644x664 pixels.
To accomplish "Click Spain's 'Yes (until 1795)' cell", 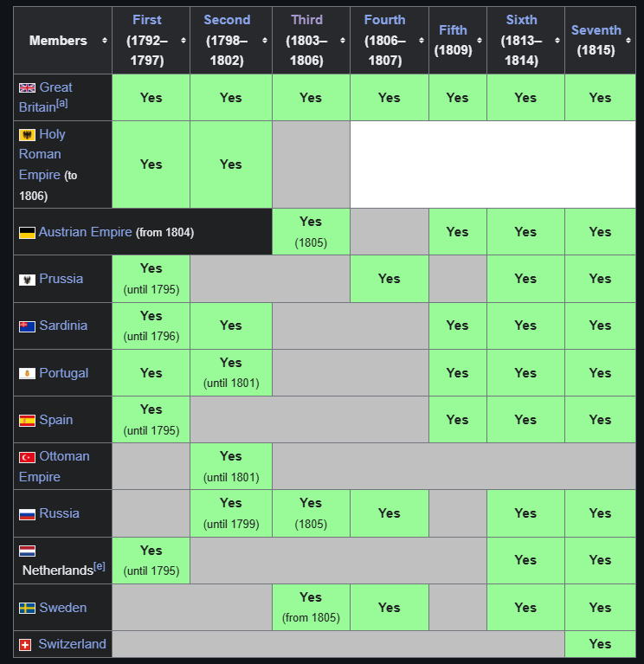I will pyautogui.click(x=151, y=420).
